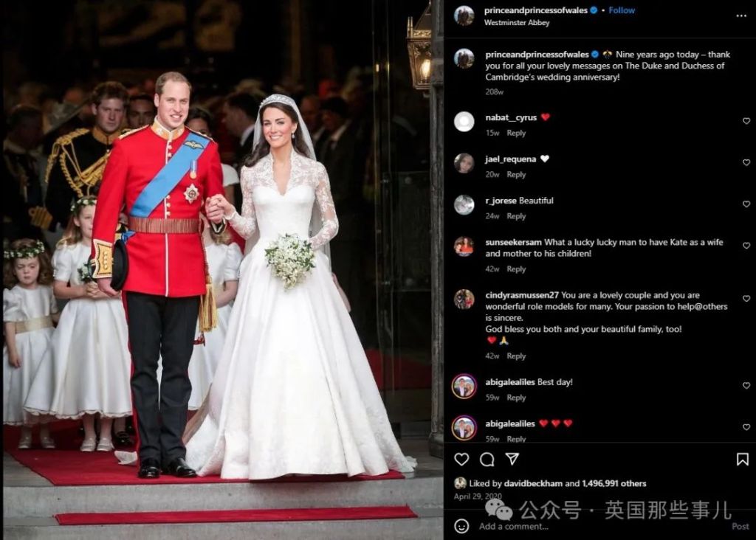Screen dimensions: 756x540
Task: Open emoji picker smiley icon
Action: pos(461,526)
